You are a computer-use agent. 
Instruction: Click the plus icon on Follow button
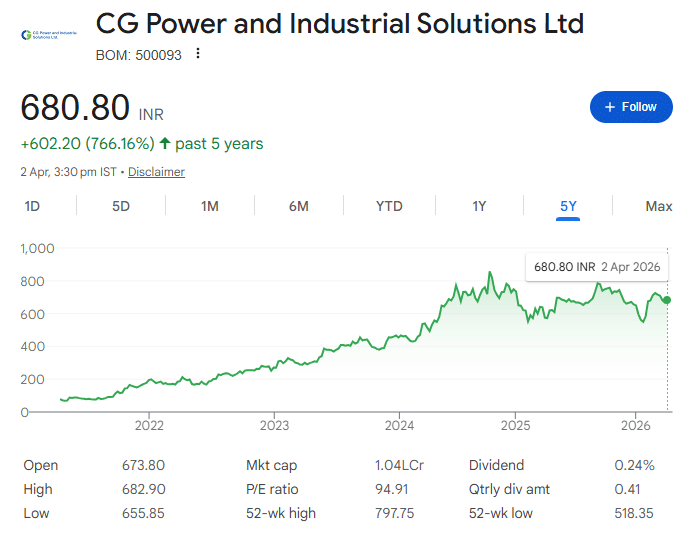click(609, 107)
